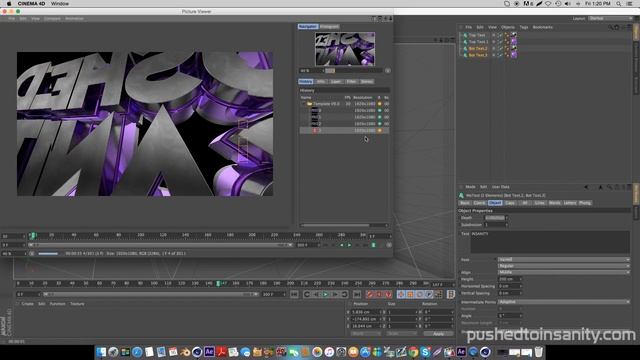Go to start of main timeline
Image resolution: width=640 pixels, height=360 pixels.
294,294
